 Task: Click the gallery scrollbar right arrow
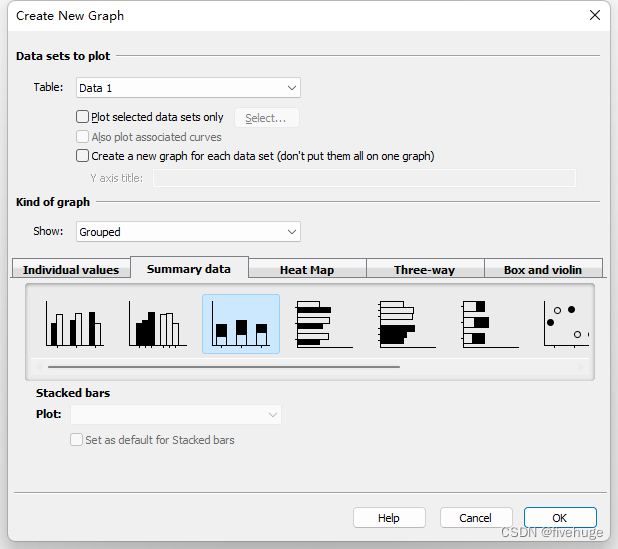coord(581,367)
